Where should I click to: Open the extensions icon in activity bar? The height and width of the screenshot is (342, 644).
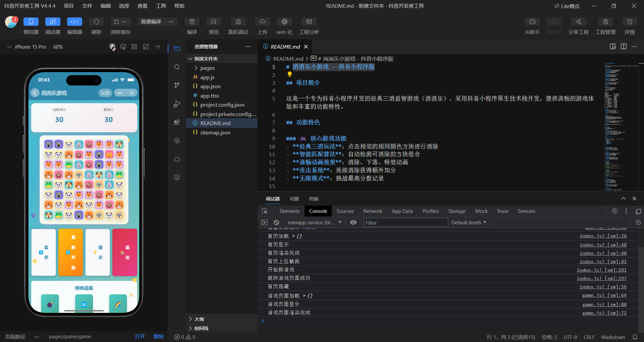coord(177,122)
